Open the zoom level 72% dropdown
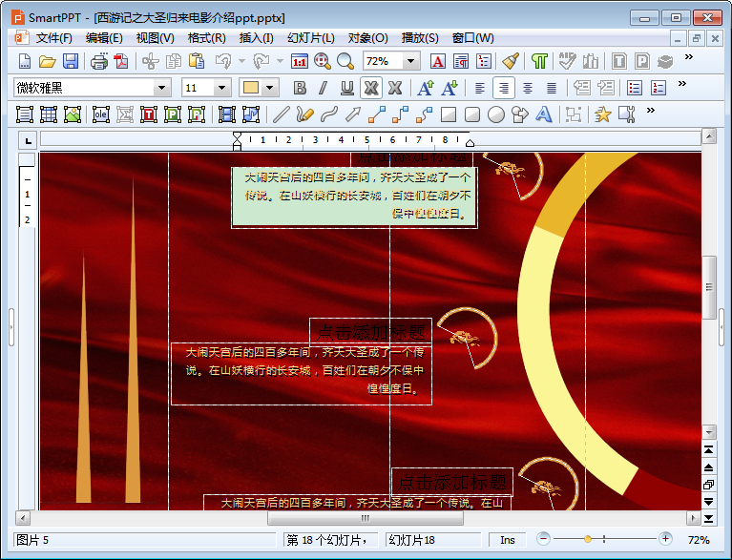The width and height of the screenshot is (732, 560). click(410, 61)
